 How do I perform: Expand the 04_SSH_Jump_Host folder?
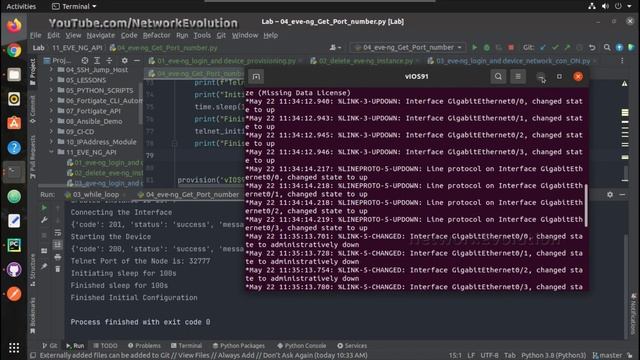pos(51,70)
